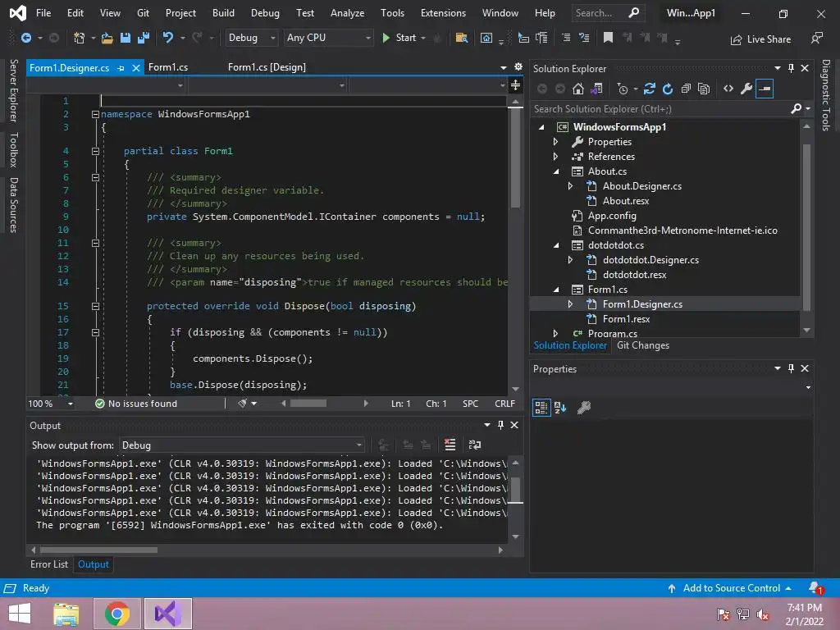Click the Navigate Backward arrow icon

pos(25,38)
